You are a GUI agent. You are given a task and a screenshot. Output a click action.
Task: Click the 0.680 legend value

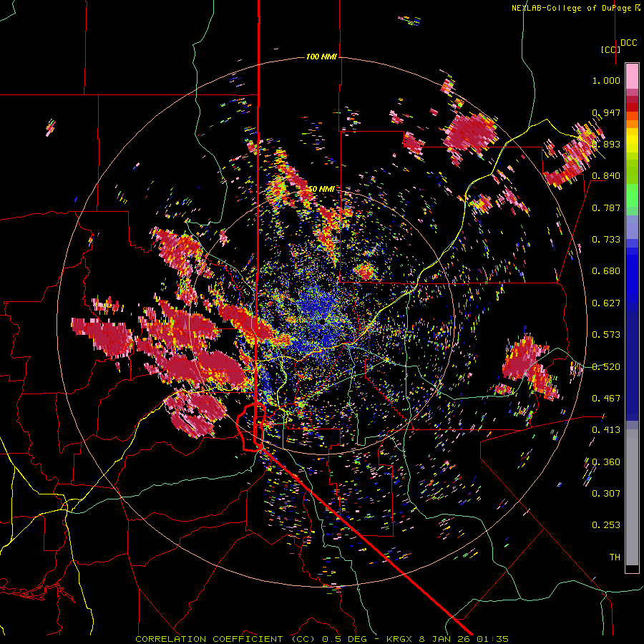pos(606,271)
